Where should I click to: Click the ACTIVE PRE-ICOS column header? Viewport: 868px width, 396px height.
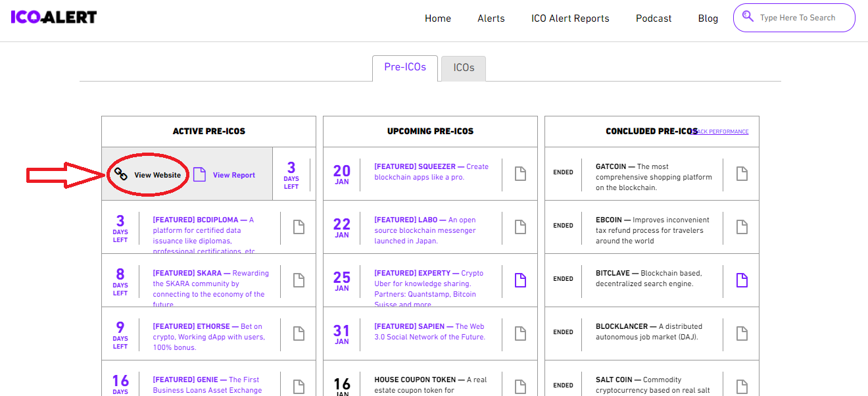(209, 131)
